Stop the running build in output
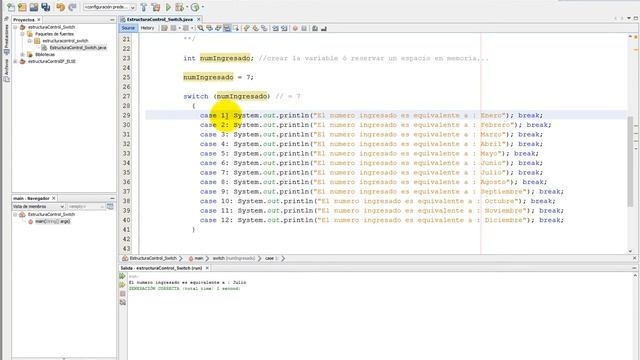Screen dimensions: 640x360 pyautogui.click(x=122, y=294)
